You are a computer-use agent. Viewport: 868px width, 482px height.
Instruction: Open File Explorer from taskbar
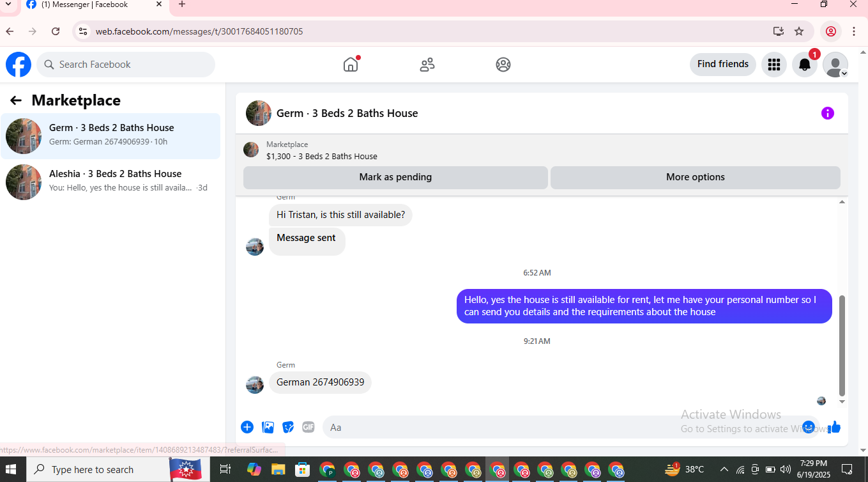point(278,469)
